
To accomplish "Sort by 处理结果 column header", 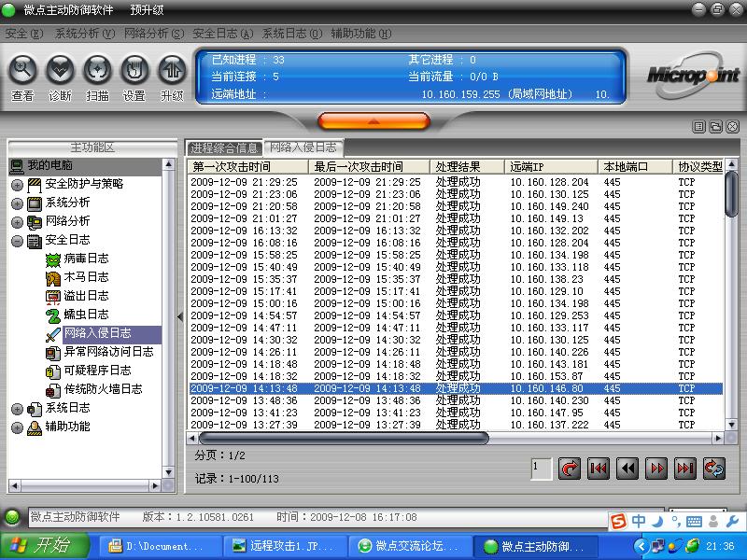I will pos(468,167).
